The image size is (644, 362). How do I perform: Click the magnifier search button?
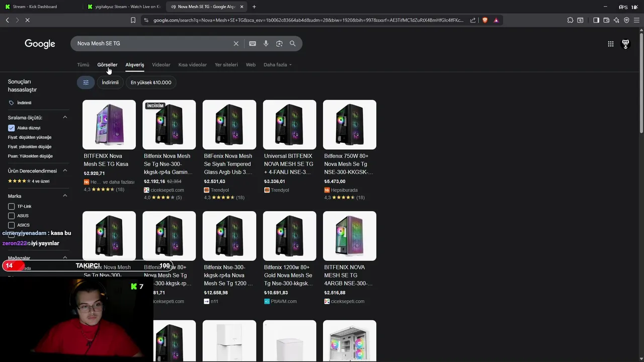(292, 44)
